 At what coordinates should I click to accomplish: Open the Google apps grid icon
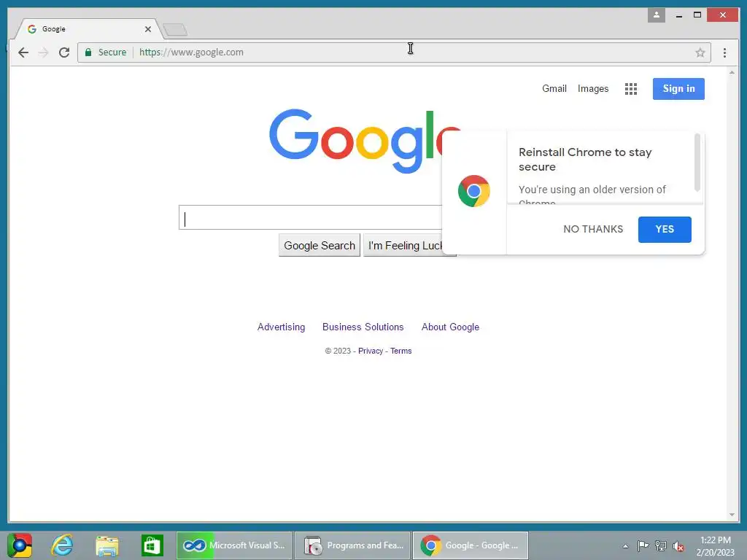631,88
